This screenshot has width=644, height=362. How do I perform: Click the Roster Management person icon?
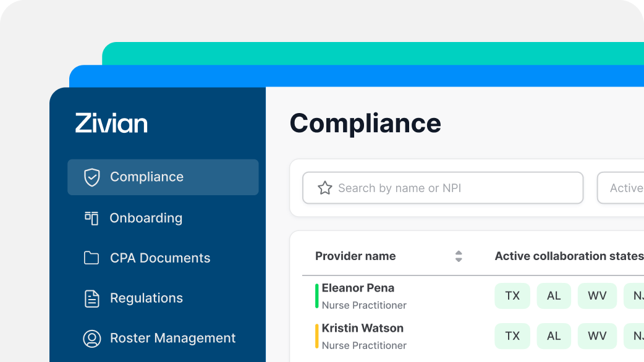point(91,339)
